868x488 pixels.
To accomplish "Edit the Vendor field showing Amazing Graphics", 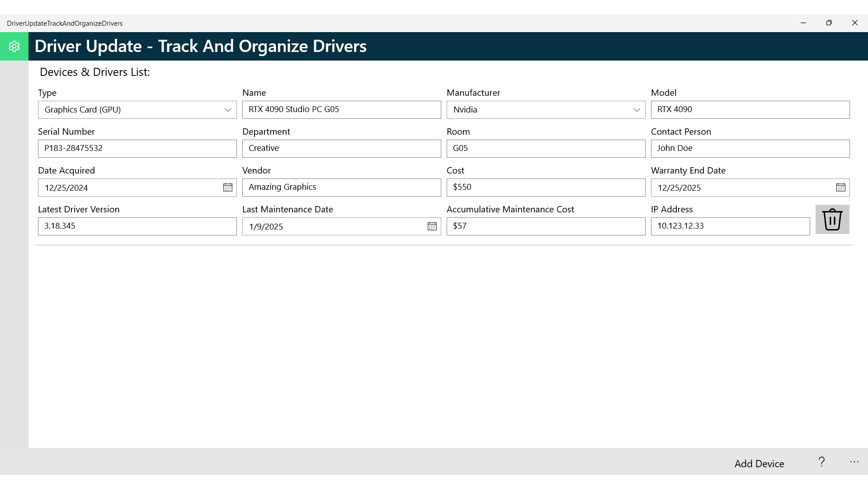I will point(341,187).
